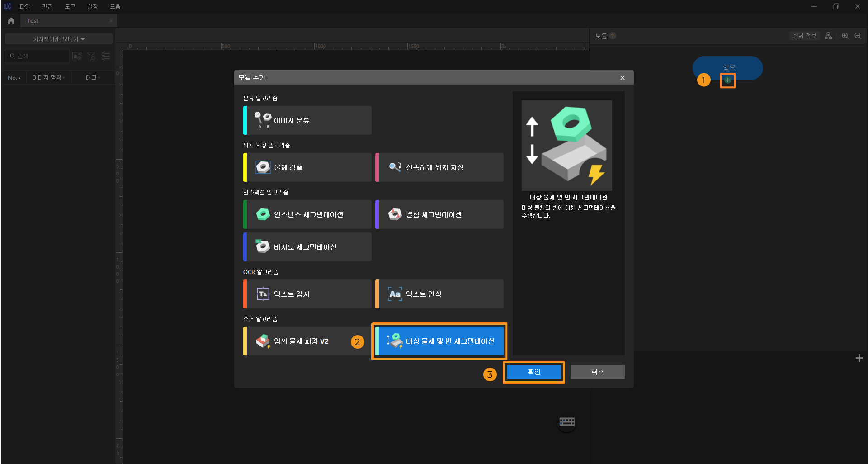
Task: Click the 대상 물체 preview thumbnail
Action: pyautogui.click(x=567, y=146)
